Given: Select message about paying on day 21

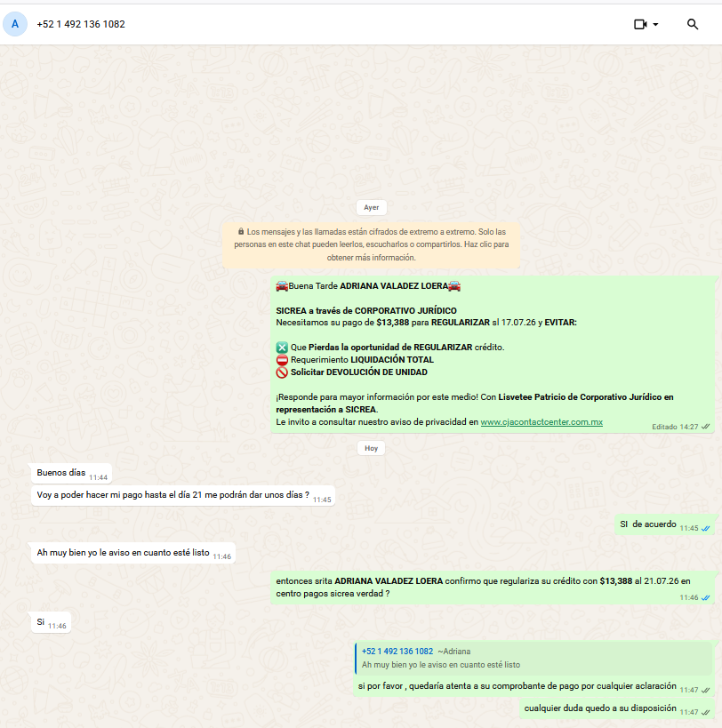Looking at the screenshot, I should point(183,495).
